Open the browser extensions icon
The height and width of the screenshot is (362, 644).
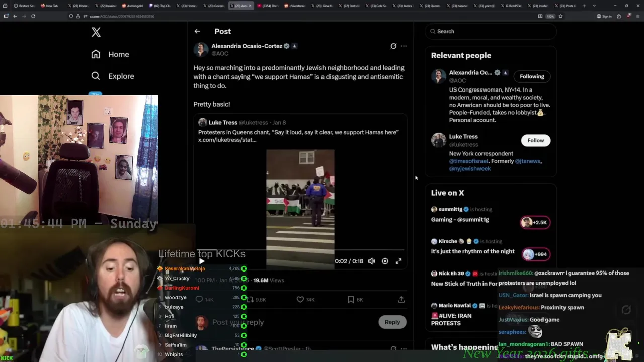click(619, 16)
